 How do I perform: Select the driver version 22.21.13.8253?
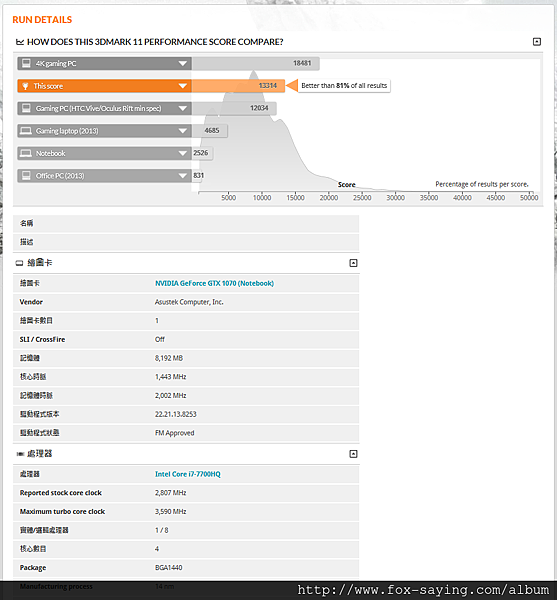pyautogui.click(x=176, y=414)
